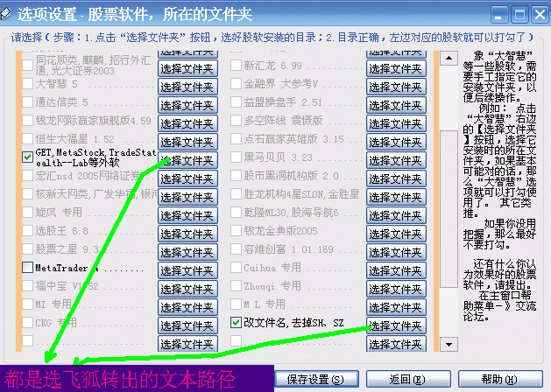Viewport: 551px width, 392px height.
Task: Check the 大智慧 5 checkbox
Action: 27,83
